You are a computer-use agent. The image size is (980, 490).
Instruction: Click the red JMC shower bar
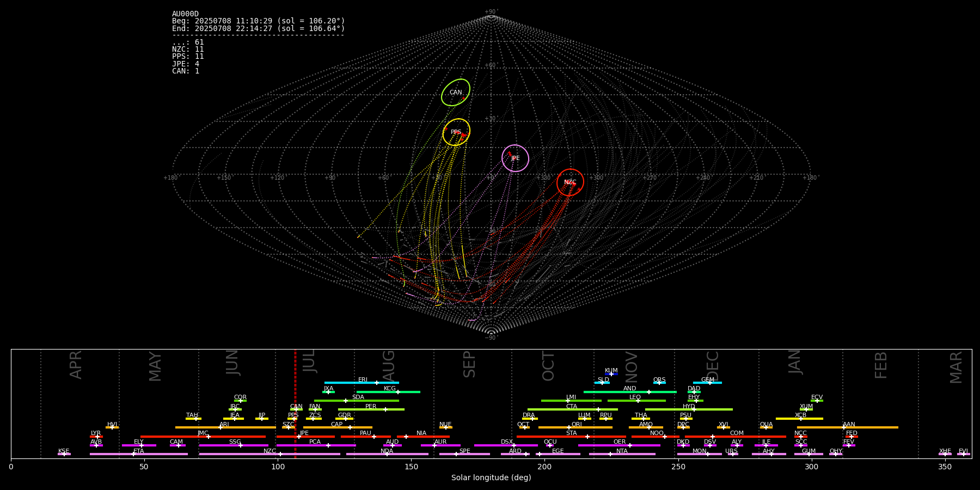[203, 437]
